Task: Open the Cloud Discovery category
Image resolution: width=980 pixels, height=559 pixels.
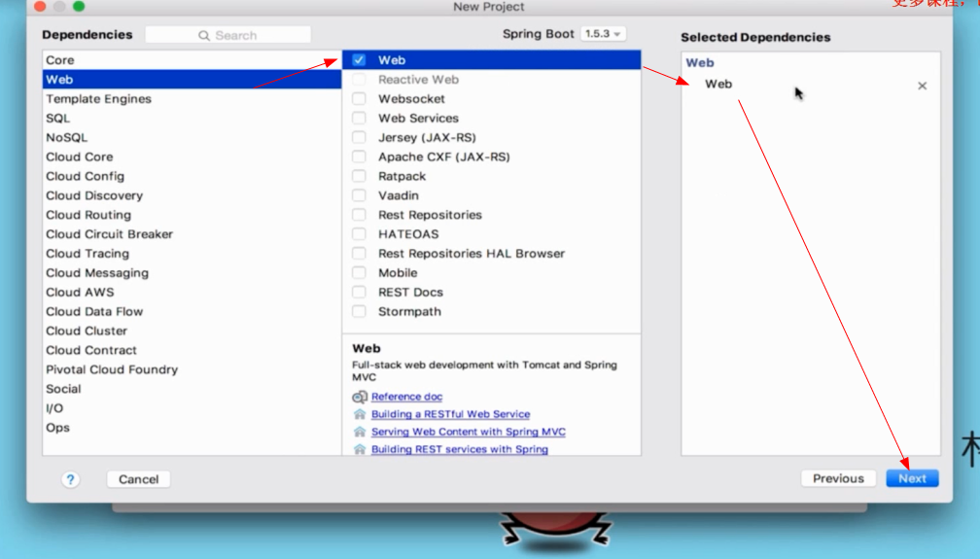Action: point(192,195)
